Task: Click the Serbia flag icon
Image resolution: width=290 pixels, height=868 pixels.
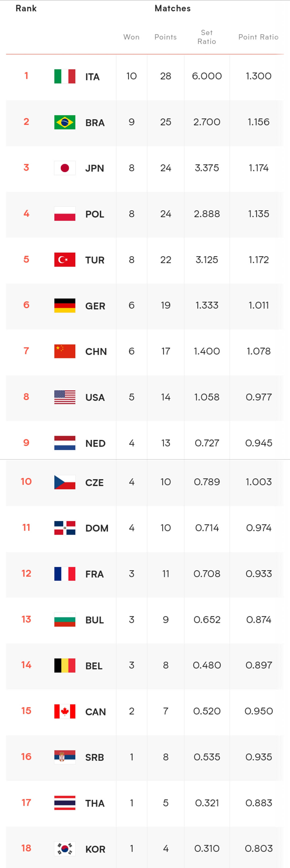Action: [65, 757]
